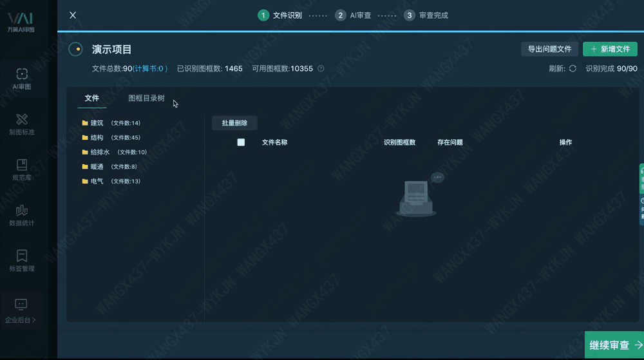
Task: Open the 企业后台 sidebar entry
Action: pos(21,310)
